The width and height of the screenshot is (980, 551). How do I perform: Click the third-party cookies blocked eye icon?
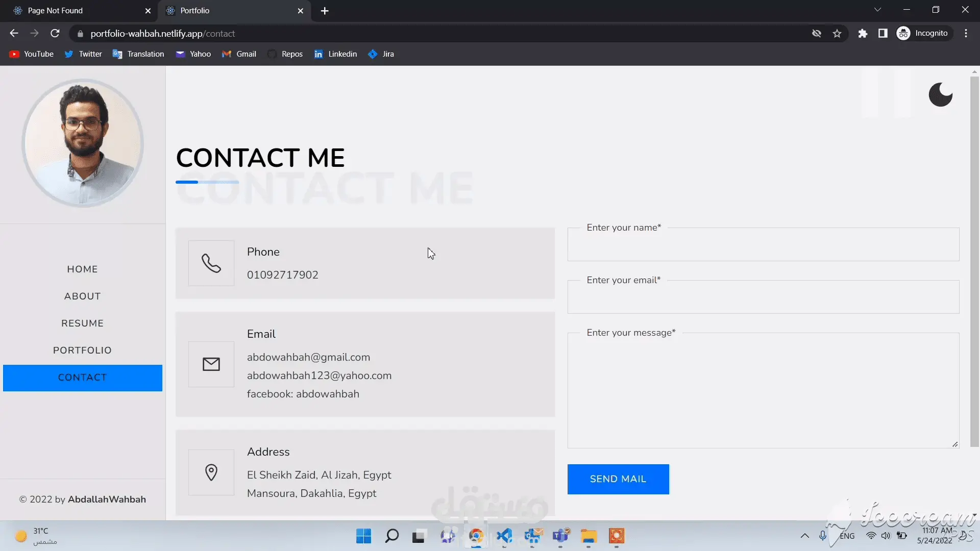click(x=817, y=34)
